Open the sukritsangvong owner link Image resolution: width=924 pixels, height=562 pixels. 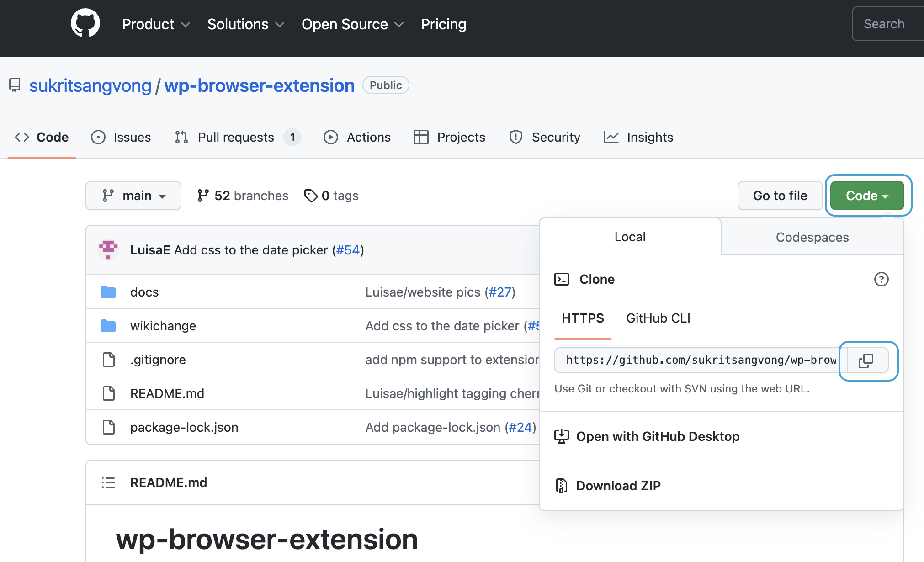90,85
